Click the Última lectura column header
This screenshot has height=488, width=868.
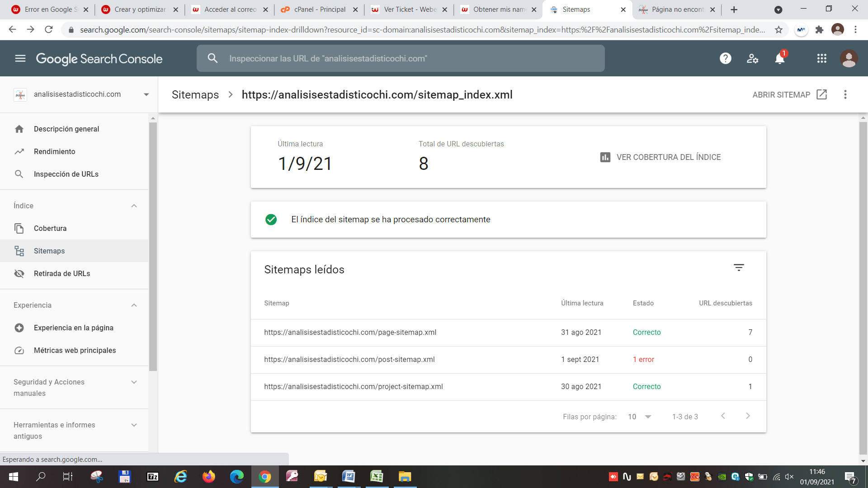click(x=582, y=303)
